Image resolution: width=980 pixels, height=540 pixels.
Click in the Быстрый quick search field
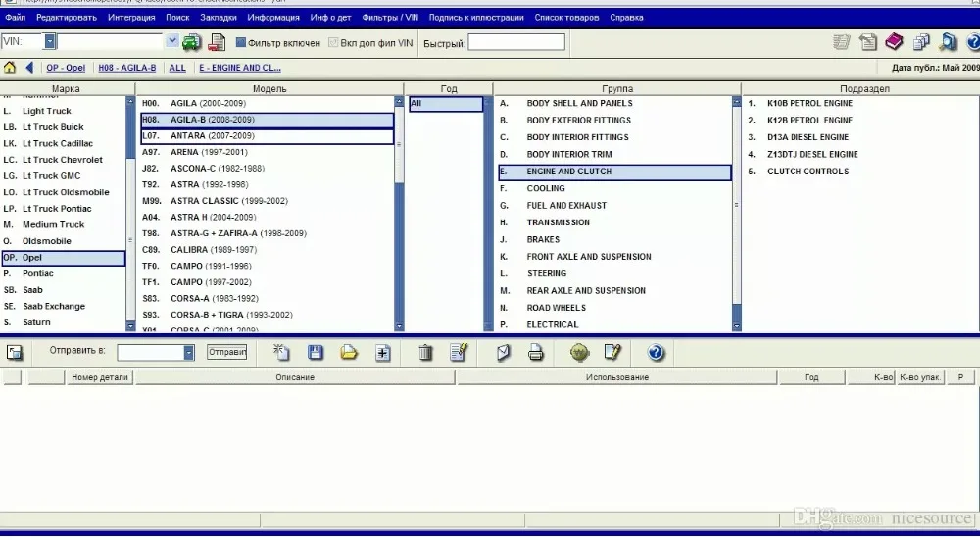pos(516,42)
